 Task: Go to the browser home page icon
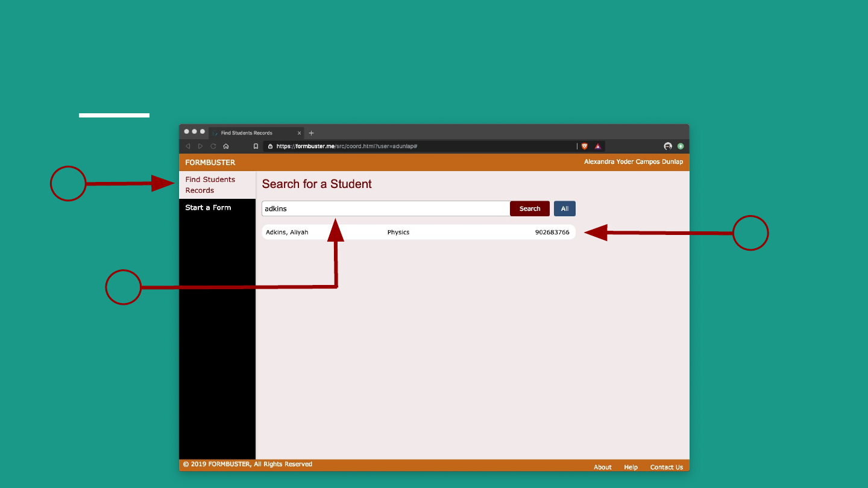coord(226,146)
